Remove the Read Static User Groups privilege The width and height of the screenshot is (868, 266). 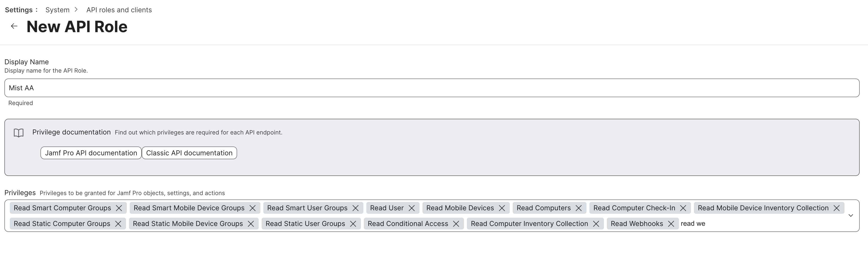tap(353, 224)
